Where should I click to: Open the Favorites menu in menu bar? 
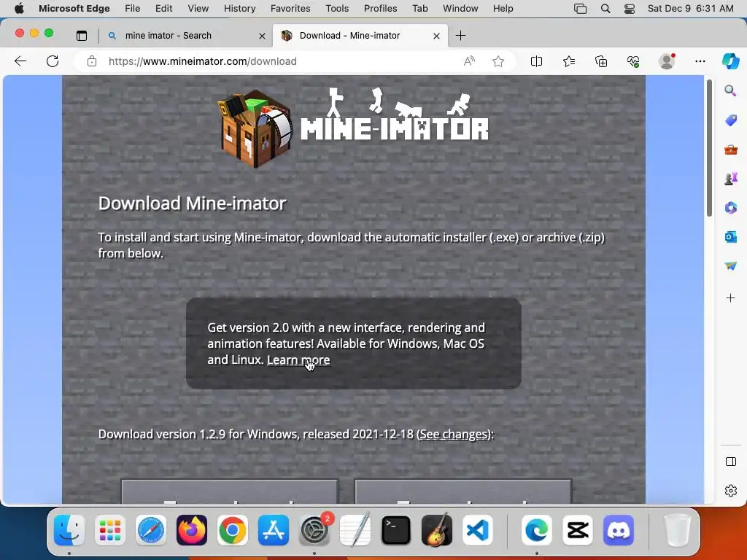click(290, 8)
